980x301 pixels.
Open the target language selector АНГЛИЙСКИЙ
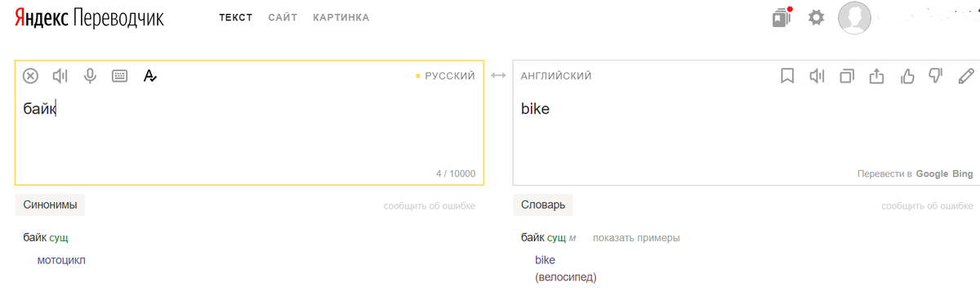coord(556,76)
